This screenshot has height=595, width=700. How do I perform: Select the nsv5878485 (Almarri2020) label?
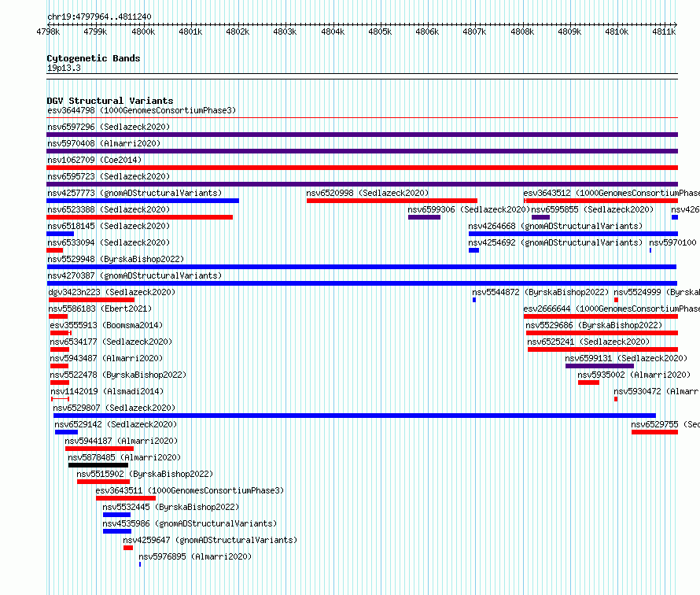tap(124, 457)
